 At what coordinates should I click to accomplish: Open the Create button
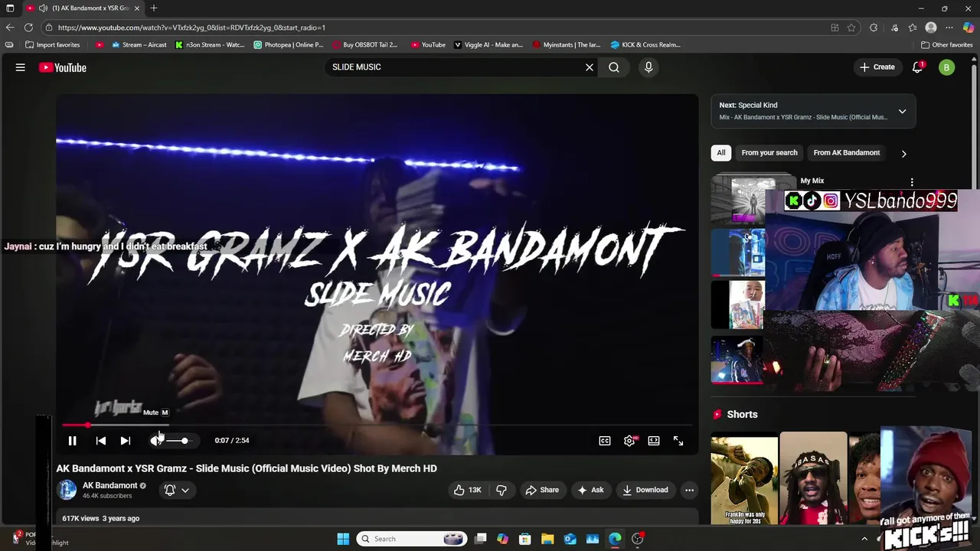[x=877, y=67]
